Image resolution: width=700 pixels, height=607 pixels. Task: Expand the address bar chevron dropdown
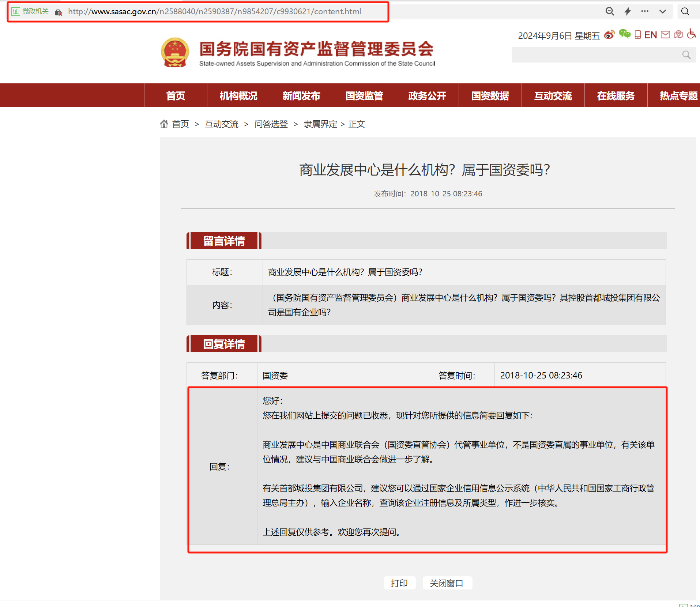tap(662, 11)
